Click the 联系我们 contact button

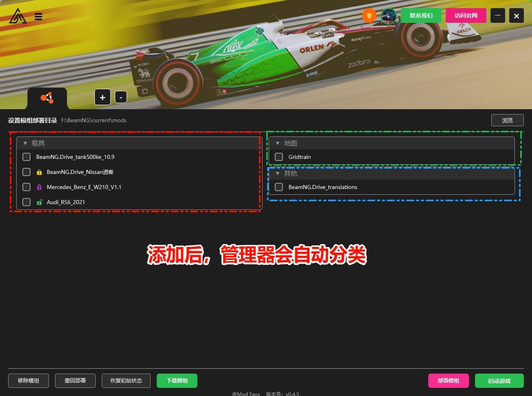point(421,16)
